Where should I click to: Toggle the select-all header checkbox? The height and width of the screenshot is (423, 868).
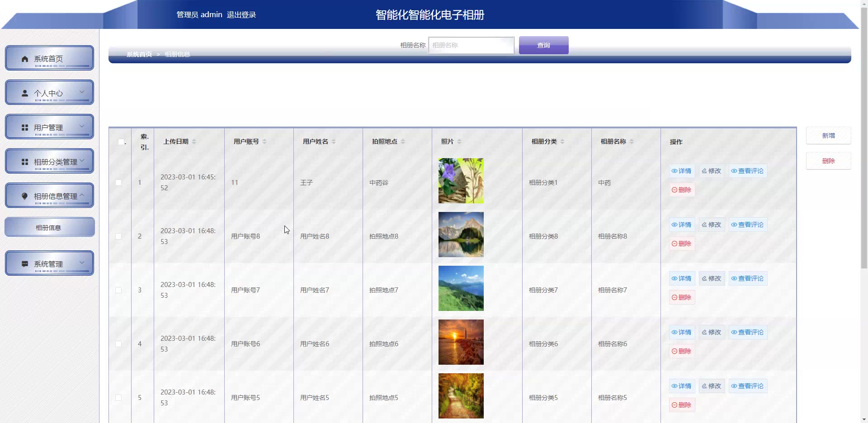point(121,142)
